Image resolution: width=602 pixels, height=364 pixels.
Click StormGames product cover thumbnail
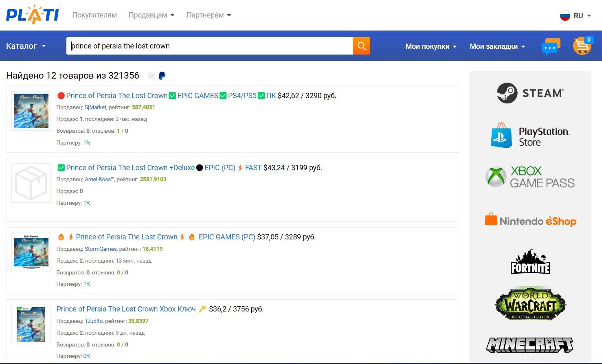31,252
